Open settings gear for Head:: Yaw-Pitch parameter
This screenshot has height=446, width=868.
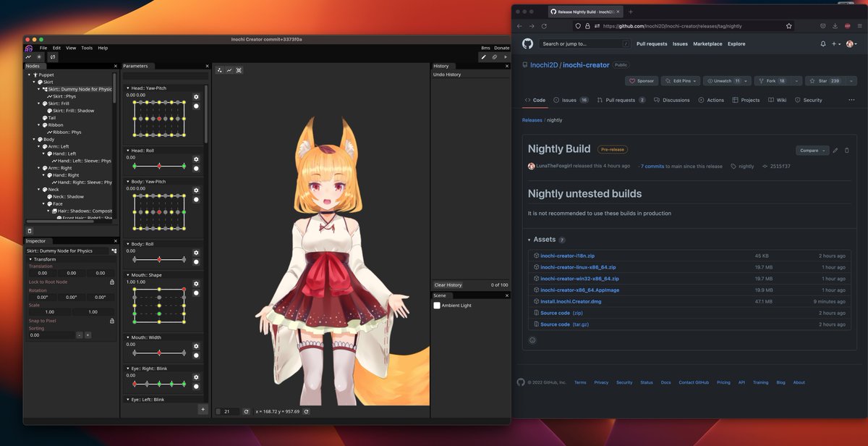pos(196,96)
